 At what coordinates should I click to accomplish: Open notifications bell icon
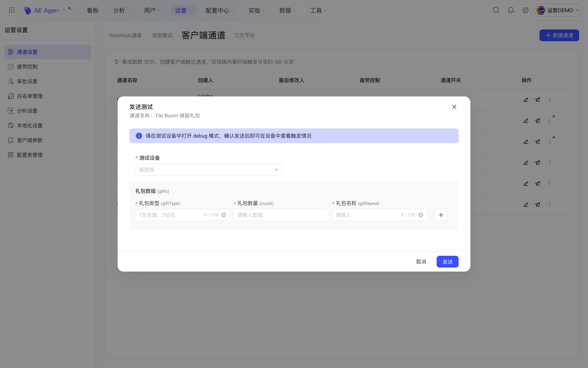[x=511, y=10]
